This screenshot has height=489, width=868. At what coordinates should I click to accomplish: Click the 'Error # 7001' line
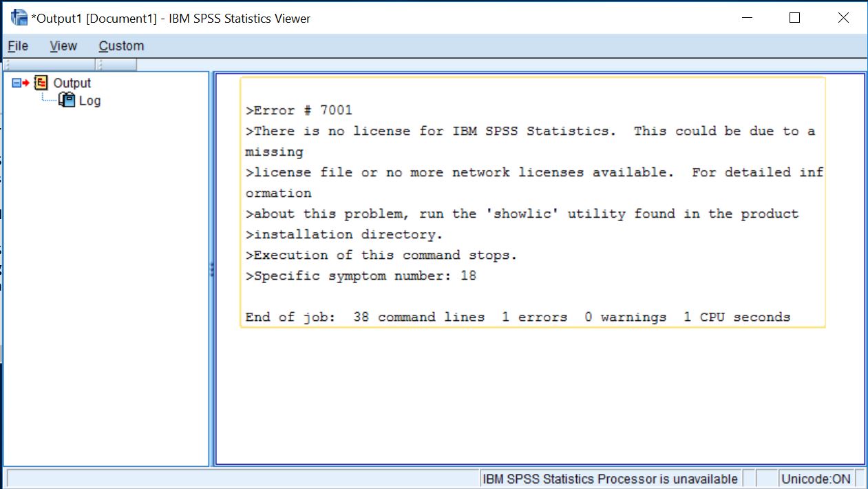299,110
